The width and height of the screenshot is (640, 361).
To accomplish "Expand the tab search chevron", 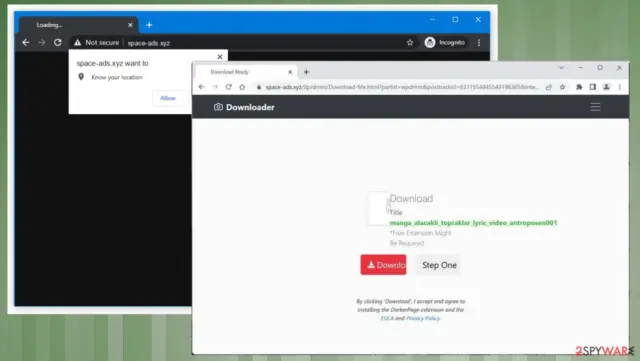I will point(561,68).
